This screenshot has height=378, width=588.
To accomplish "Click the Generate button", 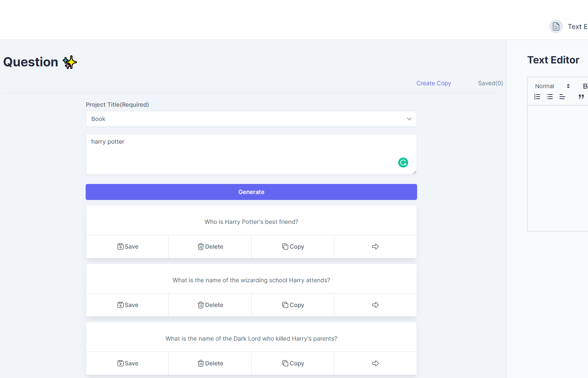I will [x=251, y=192].
